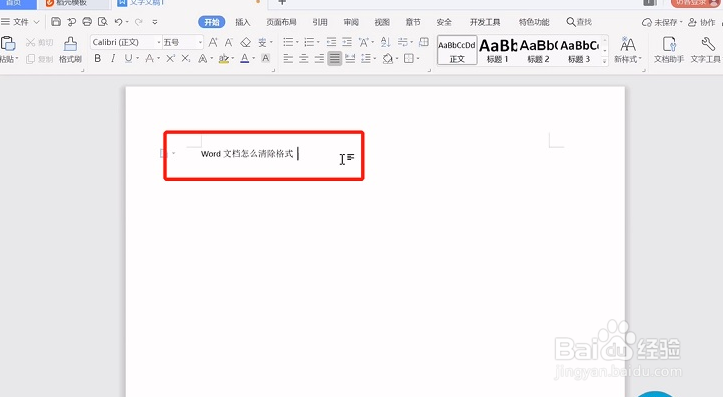Viewport: 723px width, 397px height.
Task: Click the Find (查找) search button
Action: click(x=579, y=22)
